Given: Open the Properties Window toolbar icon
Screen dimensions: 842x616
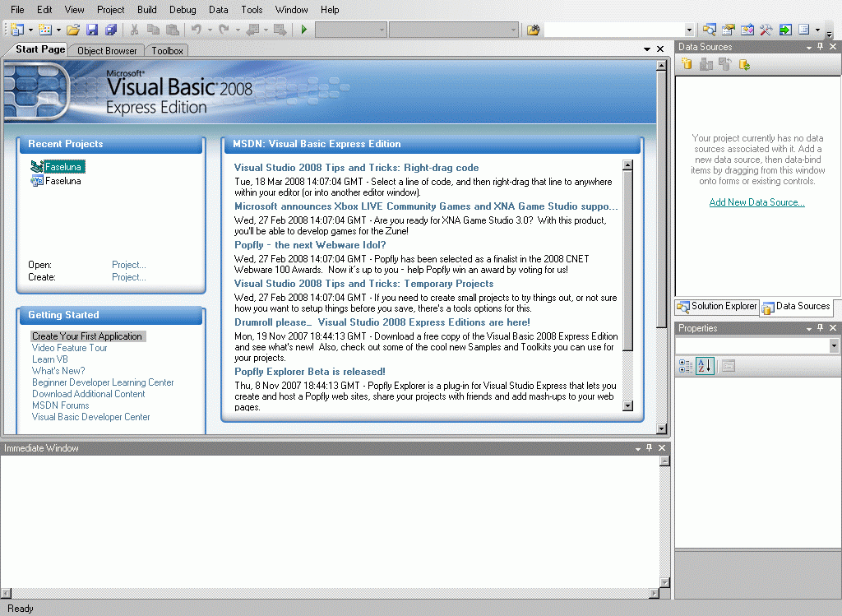Looking at the screenshot, I should [x=728, y=30].
